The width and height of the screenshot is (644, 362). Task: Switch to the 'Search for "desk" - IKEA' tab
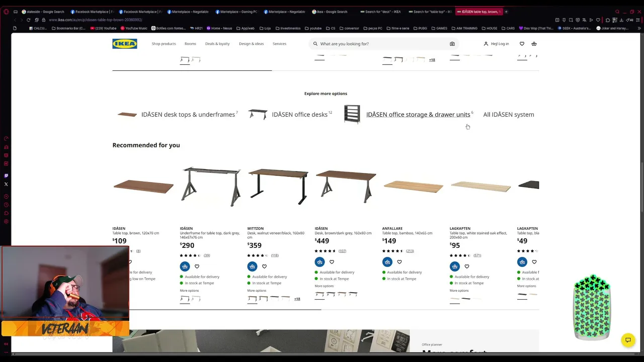[380, 12]
